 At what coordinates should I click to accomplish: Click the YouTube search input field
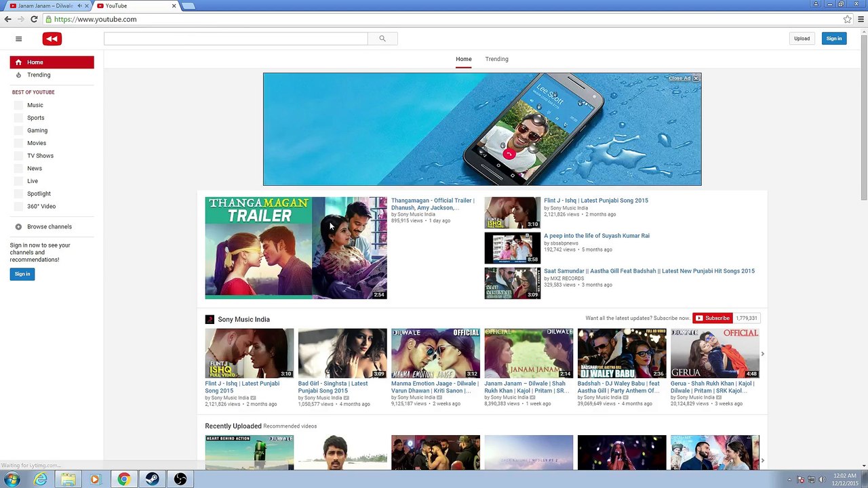point(236,39)
